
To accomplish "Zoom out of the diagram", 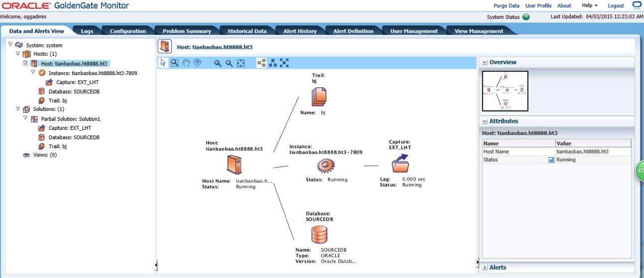I will click(x=229, y=63).
